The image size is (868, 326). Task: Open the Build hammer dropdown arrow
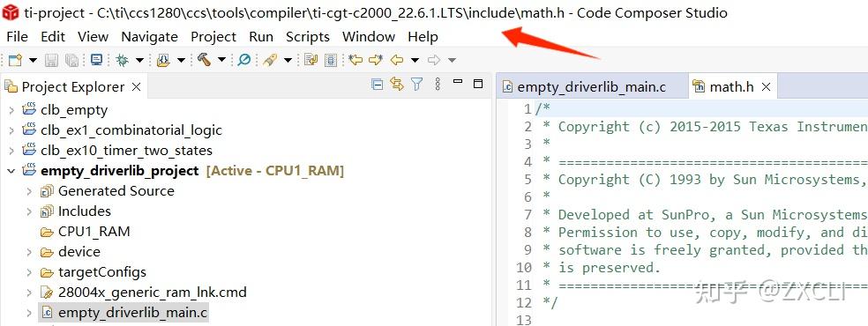click(221, 60)
